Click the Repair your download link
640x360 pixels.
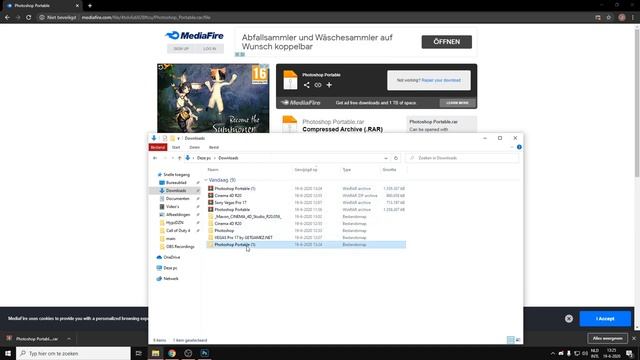441,80
